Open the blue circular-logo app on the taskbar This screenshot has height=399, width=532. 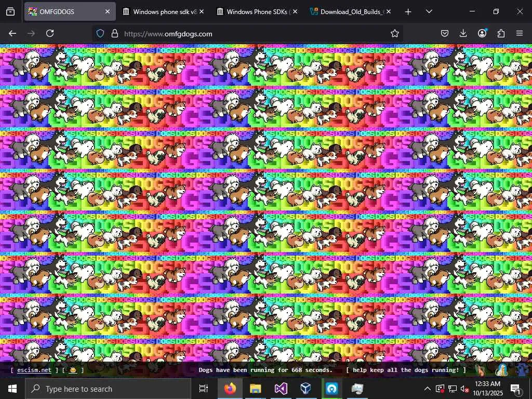tap(331, 389)
